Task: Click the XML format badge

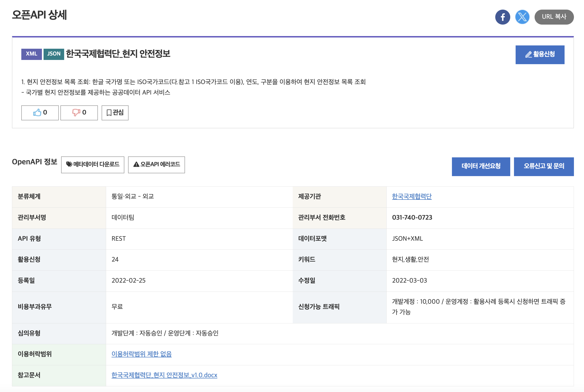Action: click(x=32, y=54)
